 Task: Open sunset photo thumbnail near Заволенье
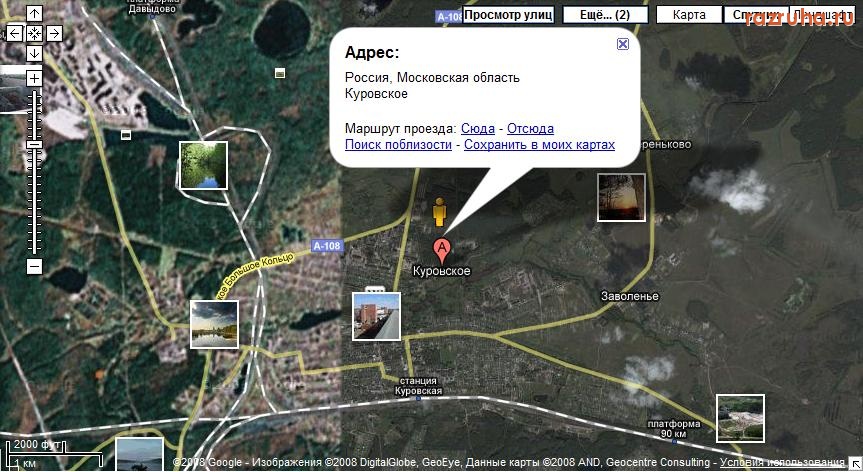[x=621, y=197]
